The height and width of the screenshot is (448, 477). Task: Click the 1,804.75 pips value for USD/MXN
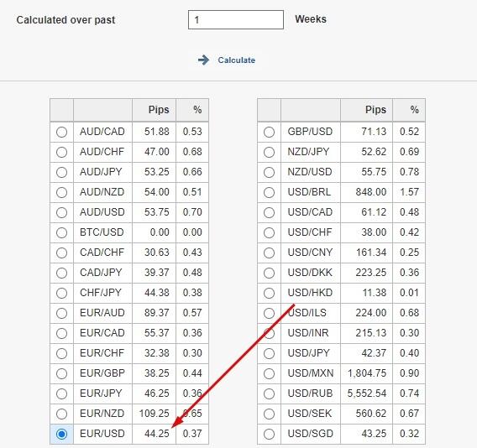(x=367, y=373)
